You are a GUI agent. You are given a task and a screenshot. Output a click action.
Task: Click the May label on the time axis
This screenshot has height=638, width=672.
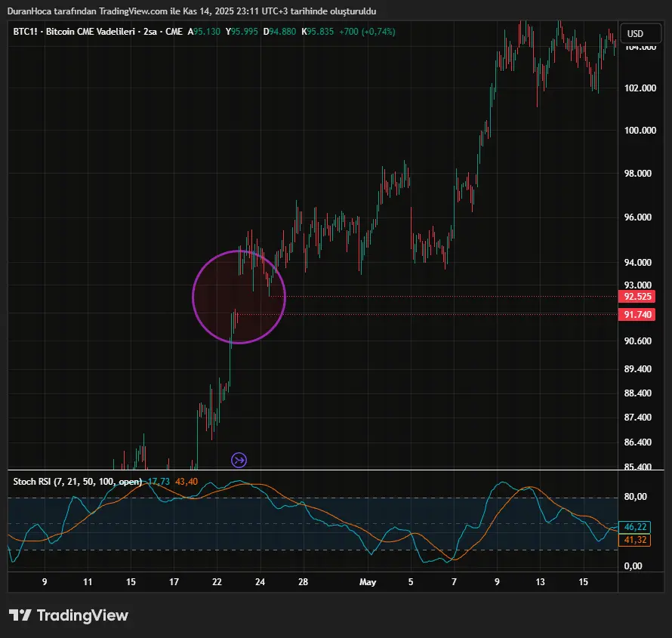coord(368,582)
